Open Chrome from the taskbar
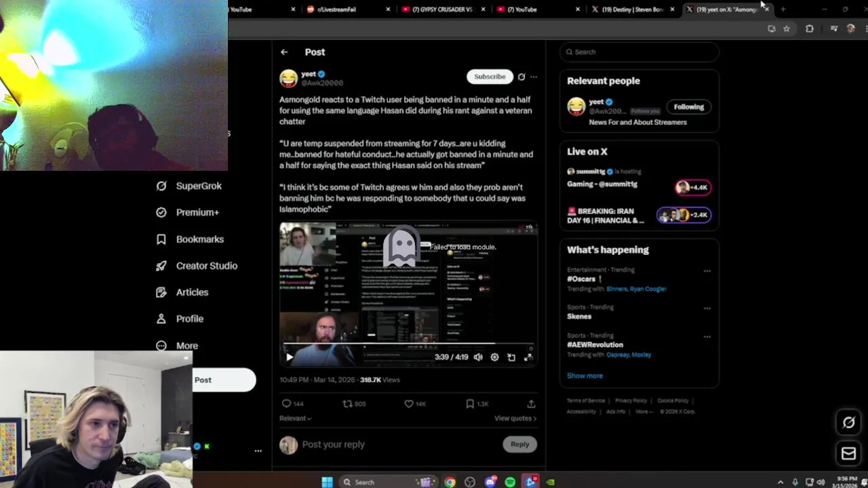The width and height of the screenshot is (868, 488). pos(450,482)
